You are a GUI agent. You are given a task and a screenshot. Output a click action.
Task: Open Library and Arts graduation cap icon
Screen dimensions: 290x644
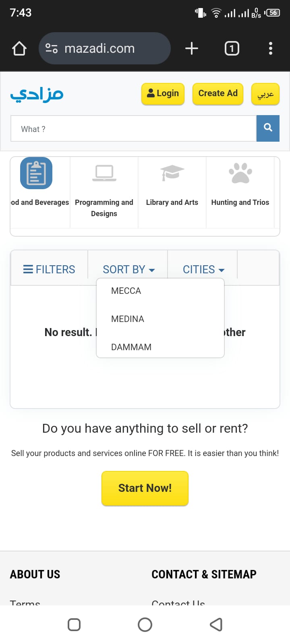[x=172, y=173]
